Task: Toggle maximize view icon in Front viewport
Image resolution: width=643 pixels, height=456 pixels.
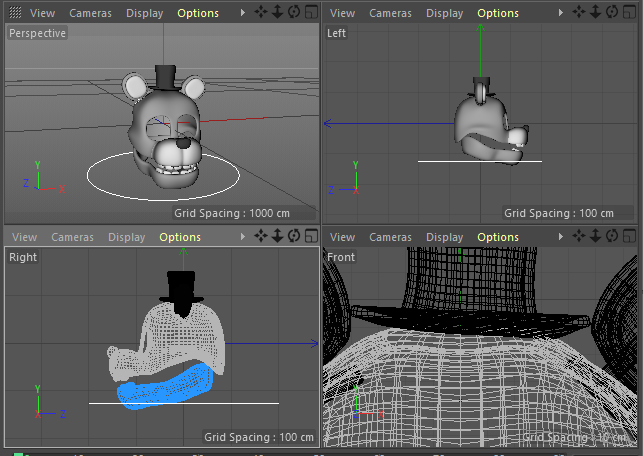Action: [x=629, y=236]
